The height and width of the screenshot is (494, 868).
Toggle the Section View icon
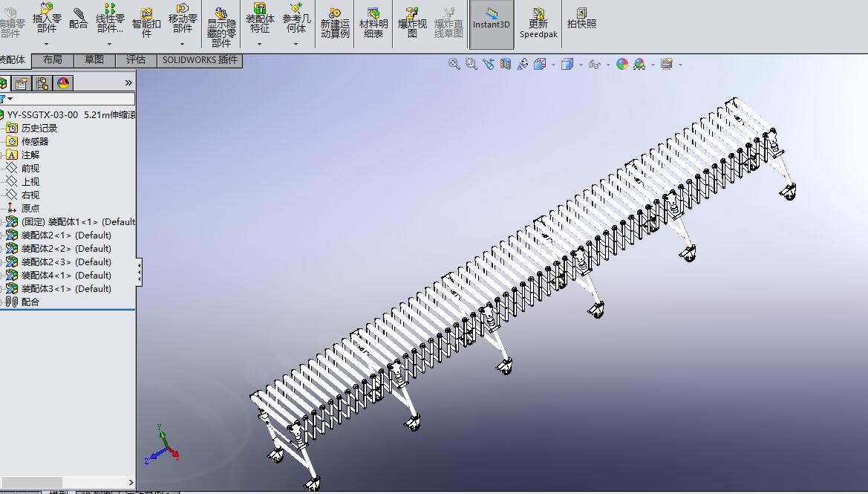click(506, 64)
